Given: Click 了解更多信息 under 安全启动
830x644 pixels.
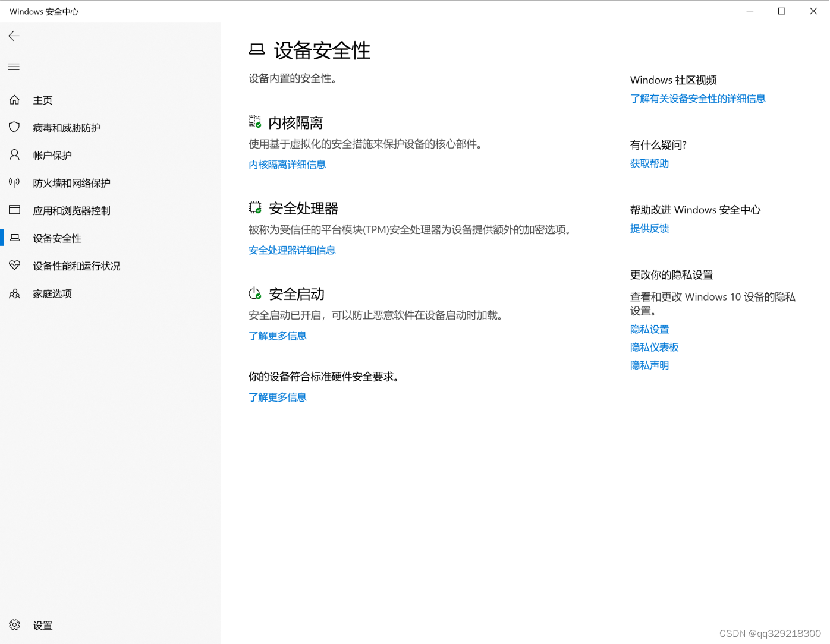Looking at the screenshot, I should (278, 336).
